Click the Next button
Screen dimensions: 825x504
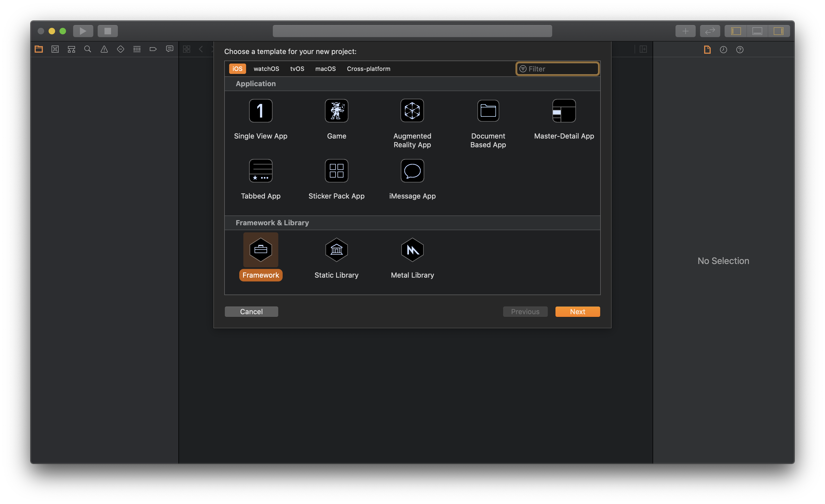pyautogui.click(x=577, y=311)
